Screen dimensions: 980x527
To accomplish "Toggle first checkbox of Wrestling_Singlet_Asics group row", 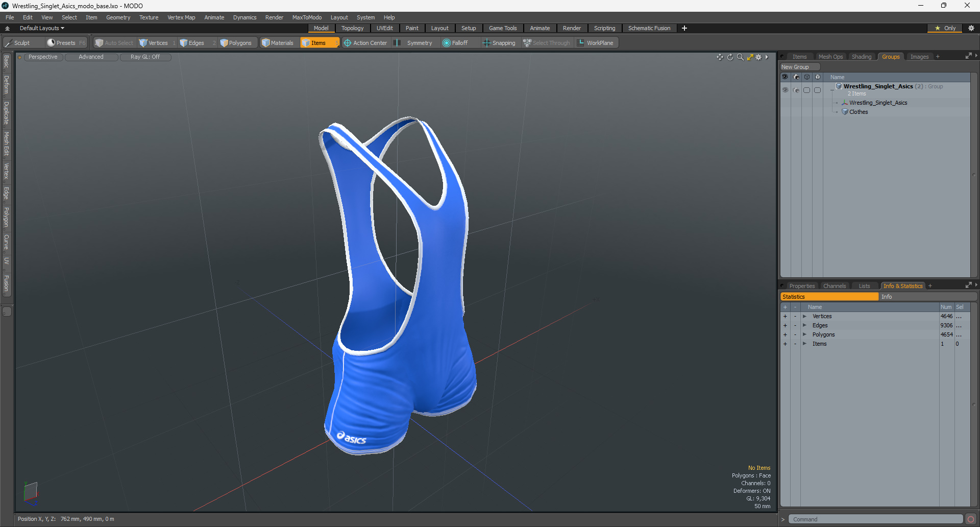I will click(807, 90).
